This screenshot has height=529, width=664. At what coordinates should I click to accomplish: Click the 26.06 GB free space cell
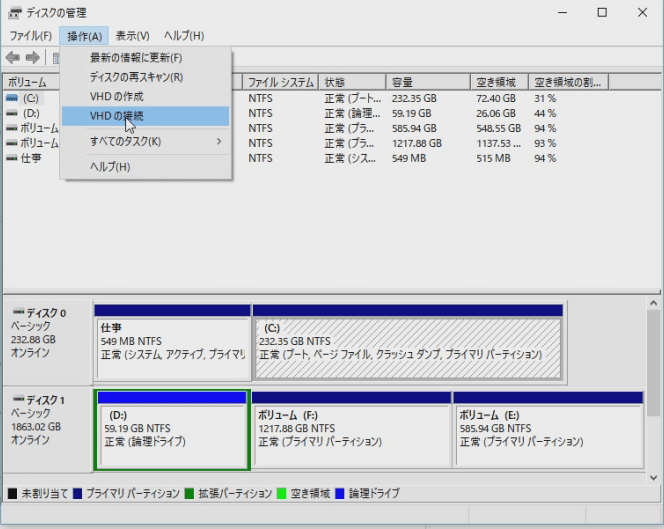pyautogui.click(x=496, y=113)
